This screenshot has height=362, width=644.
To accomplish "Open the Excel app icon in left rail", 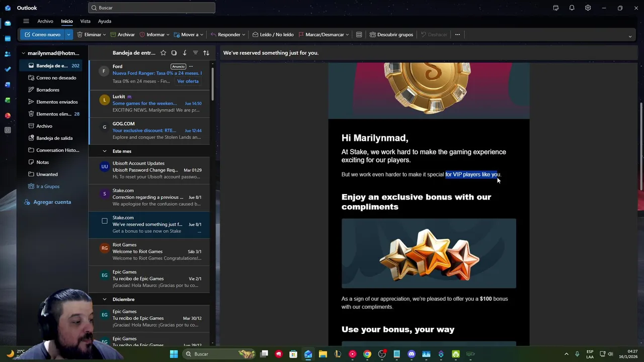I will pyautogui.click(x=8, y=100).
